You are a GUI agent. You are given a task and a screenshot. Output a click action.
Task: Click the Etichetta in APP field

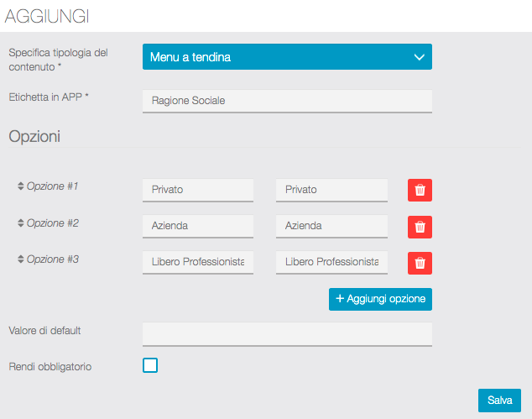(x=287, y=101)
